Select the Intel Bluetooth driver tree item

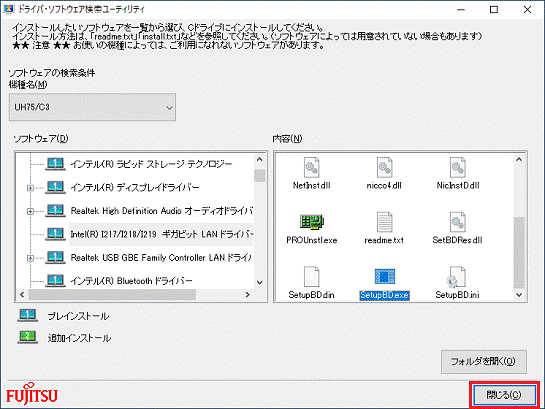131,281
